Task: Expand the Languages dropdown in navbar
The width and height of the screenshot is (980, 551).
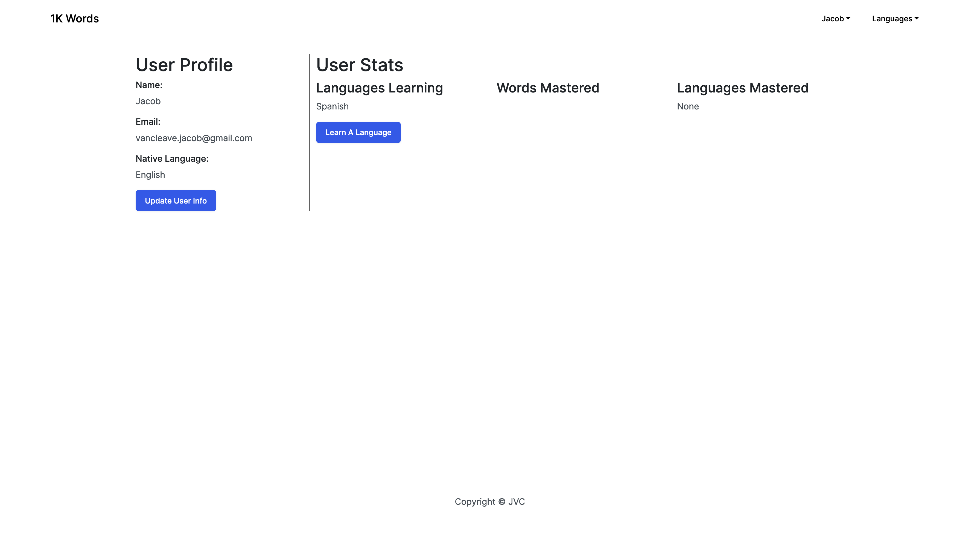Action: click(895, 19)
